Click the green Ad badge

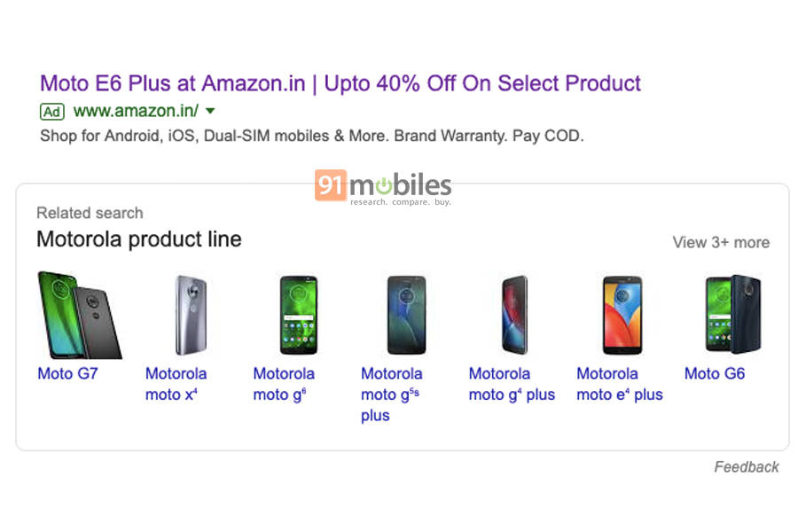click(51, 112)
